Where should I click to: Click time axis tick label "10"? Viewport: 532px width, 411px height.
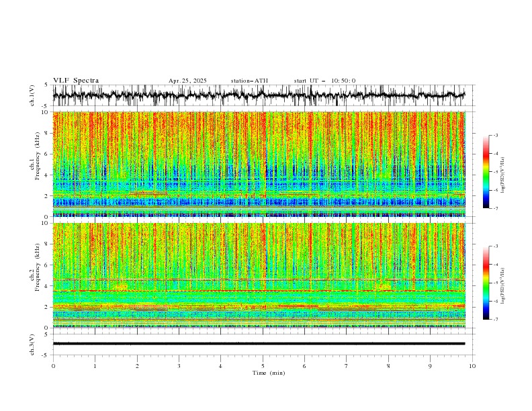(472, 366)
